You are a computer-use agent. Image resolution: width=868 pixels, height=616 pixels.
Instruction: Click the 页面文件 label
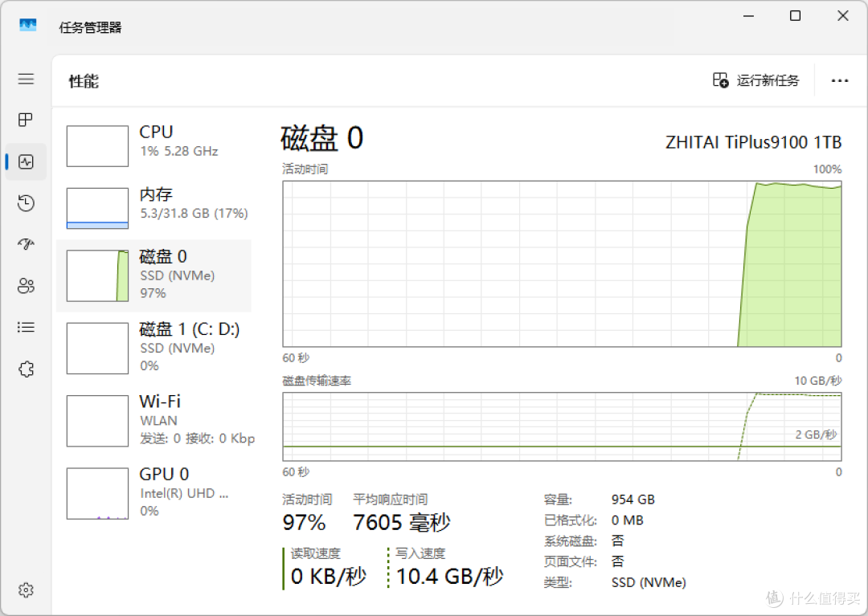pos(570,562)
